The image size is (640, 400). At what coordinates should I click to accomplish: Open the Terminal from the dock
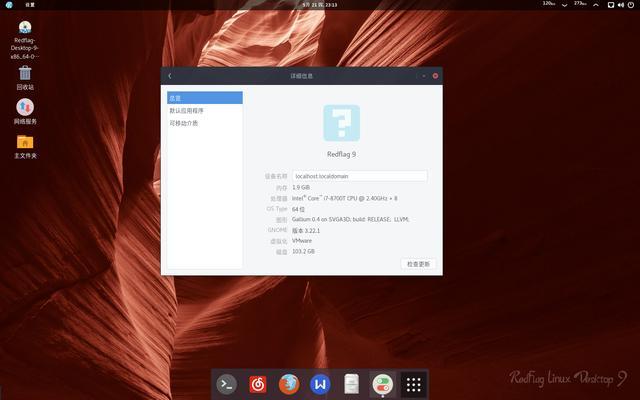coord(227,384)
